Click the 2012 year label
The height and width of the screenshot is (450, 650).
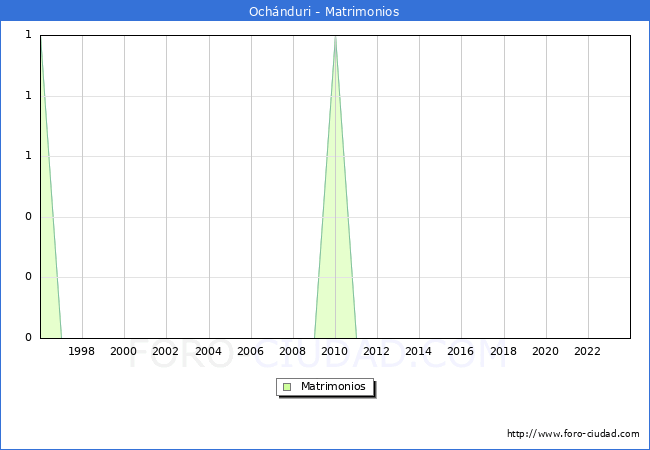[x=377, y=351]
